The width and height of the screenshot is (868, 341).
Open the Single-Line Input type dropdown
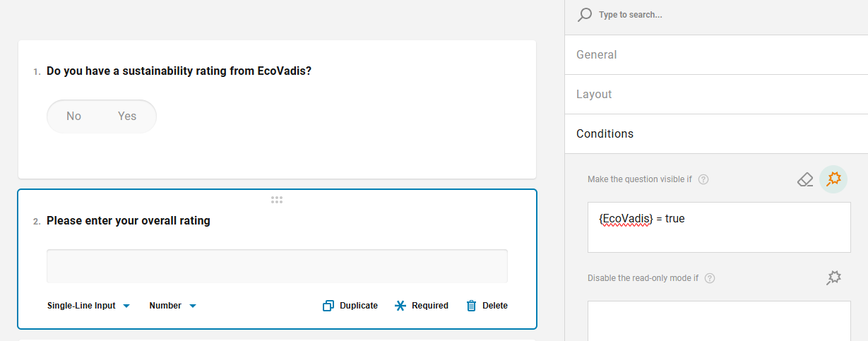(x=89, y=306)
